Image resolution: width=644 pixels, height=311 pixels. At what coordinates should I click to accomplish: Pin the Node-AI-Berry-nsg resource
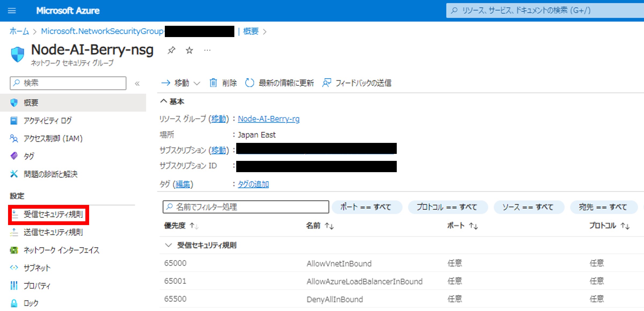click(x=171, y=50)
